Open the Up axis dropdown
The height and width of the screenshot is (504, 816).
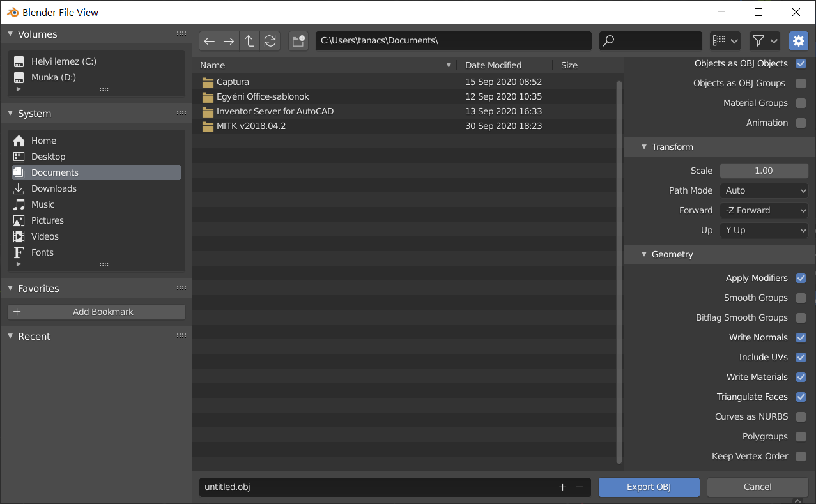pos(764,230)
